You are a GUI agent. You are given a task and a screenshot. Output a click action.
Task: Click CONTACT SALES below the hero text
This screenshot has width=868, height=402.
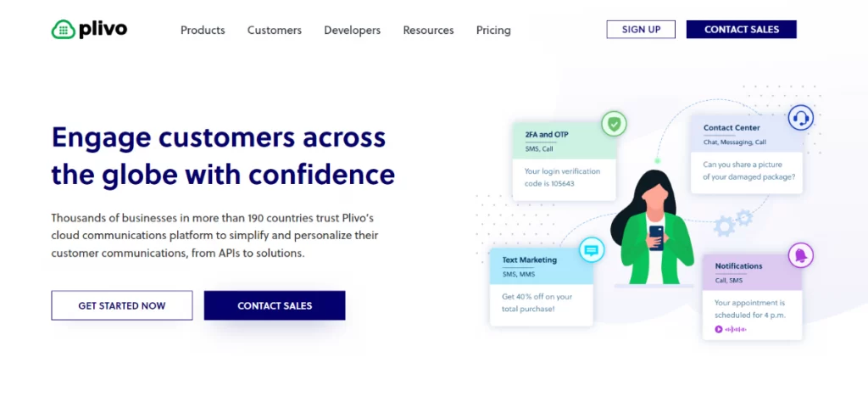[x=275, y=305]
